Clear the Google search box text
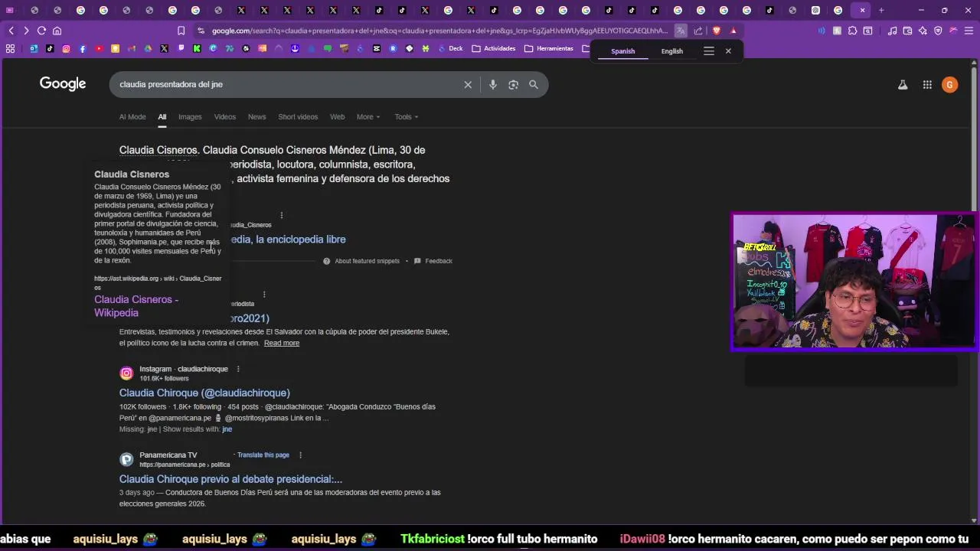This screenshot has width=980, height=551. [x=468, y=84]
